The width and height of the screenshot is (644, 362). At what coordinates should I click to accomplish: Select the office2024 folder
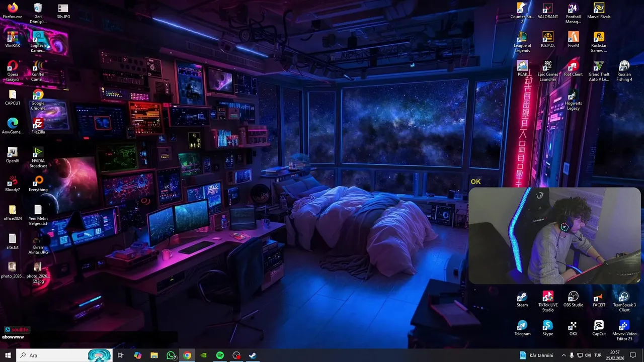[x=13, y=213]
